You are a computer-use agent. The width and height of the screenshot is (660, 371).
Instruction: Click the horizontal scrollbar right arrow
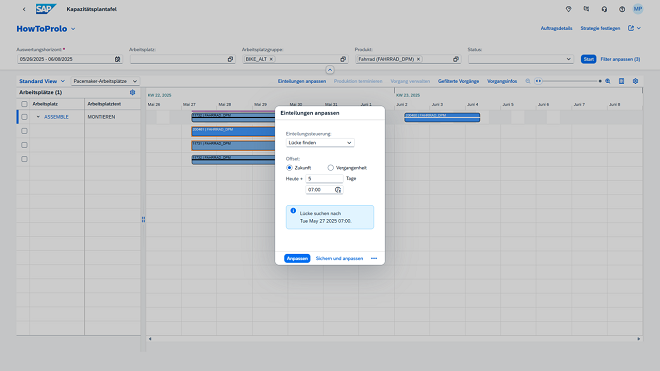639,339
